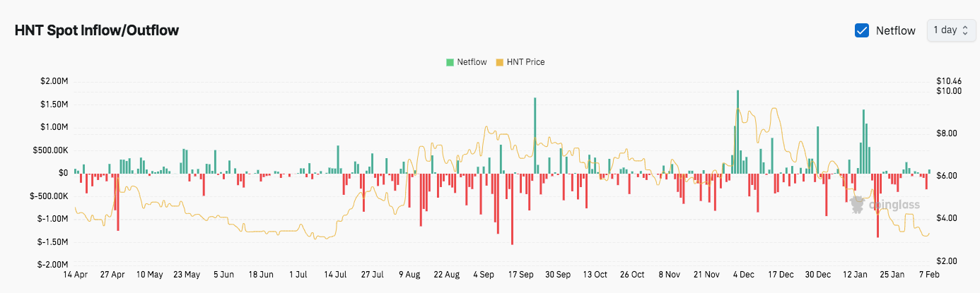Toggle the green Netflow legend swatch

(x=450, y=62)
